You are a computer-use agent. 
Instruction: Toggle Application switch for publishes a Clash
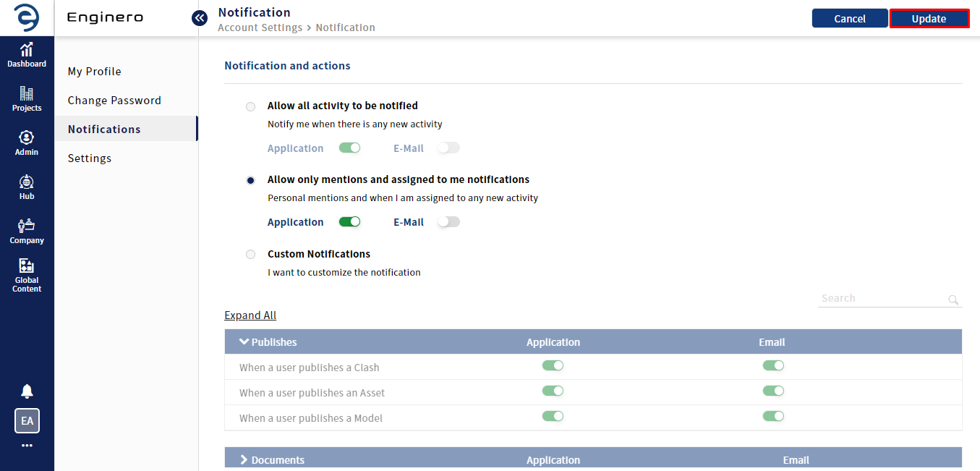[x=553, y=366]
